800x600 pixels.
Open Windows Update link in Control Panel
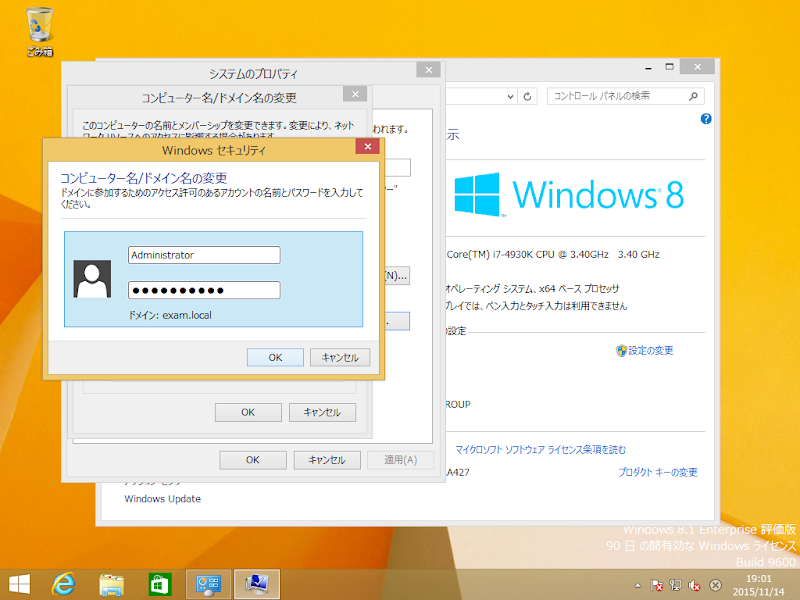(163, 499)
